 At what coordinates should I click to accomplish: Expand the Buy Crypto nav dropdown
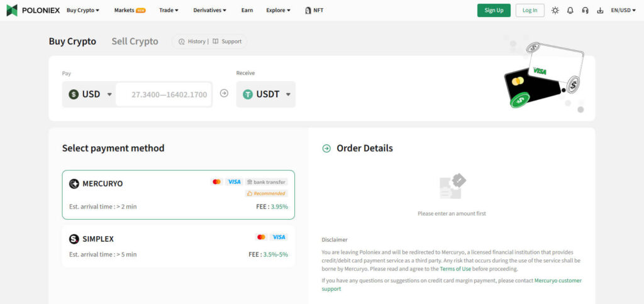click(x=83, y=10)
